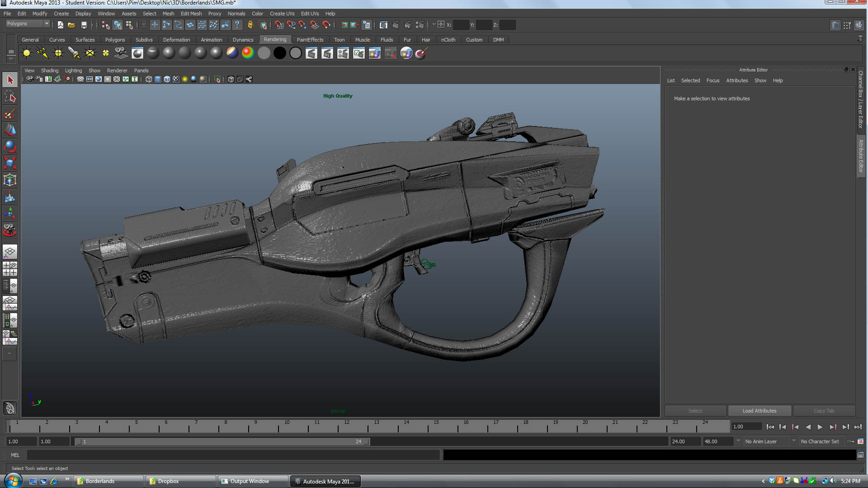Open the Edit UVs menu
The image size is (868, 488).
310,14
